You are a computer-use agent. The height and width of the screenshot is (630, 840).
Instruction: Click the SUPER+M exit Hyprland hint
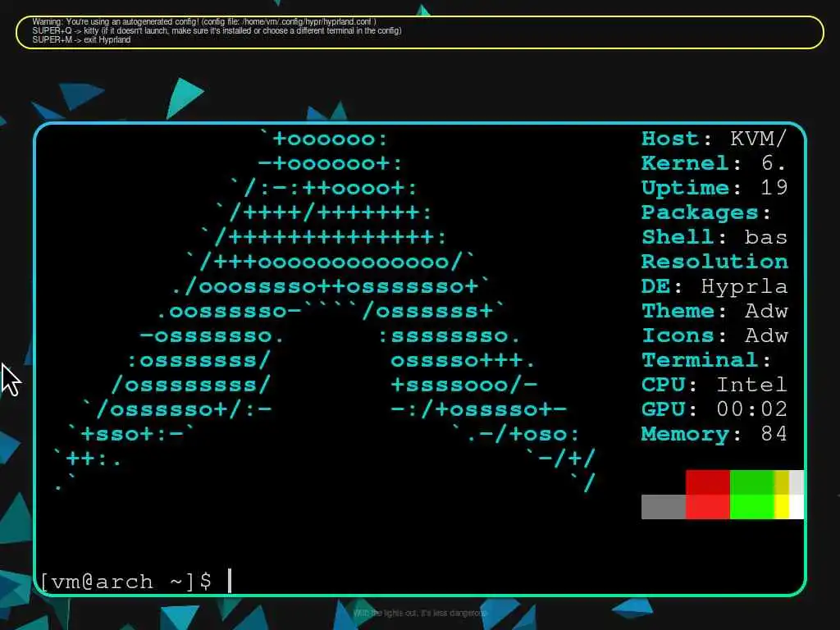pyautogui.click(x=81, y=39)
